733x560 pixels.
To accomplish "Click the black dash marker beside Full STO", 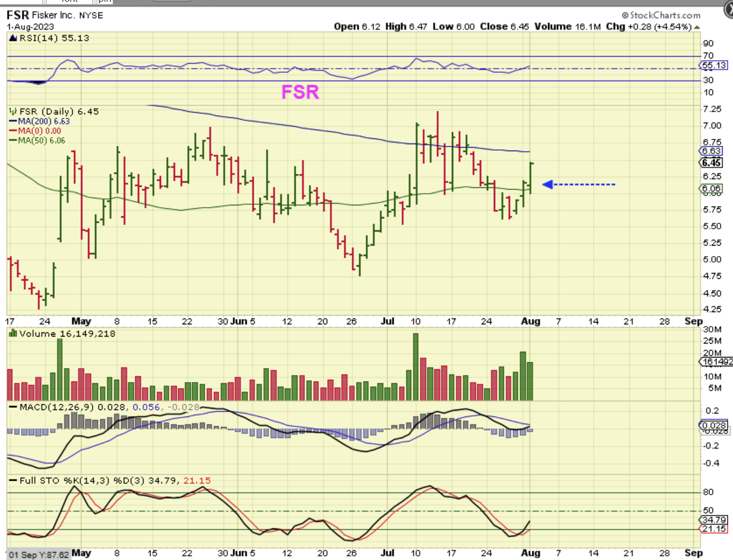I will click(x=13, y=481).
